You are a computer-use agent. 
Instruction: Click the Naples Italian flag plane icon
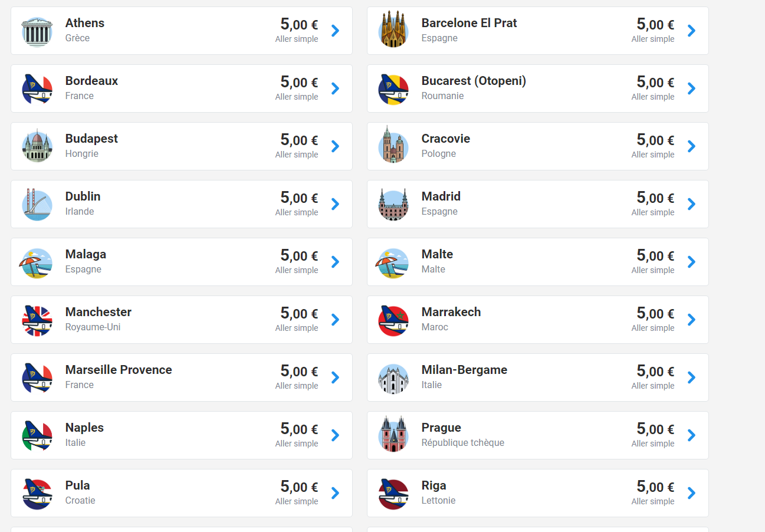(37, 435)
